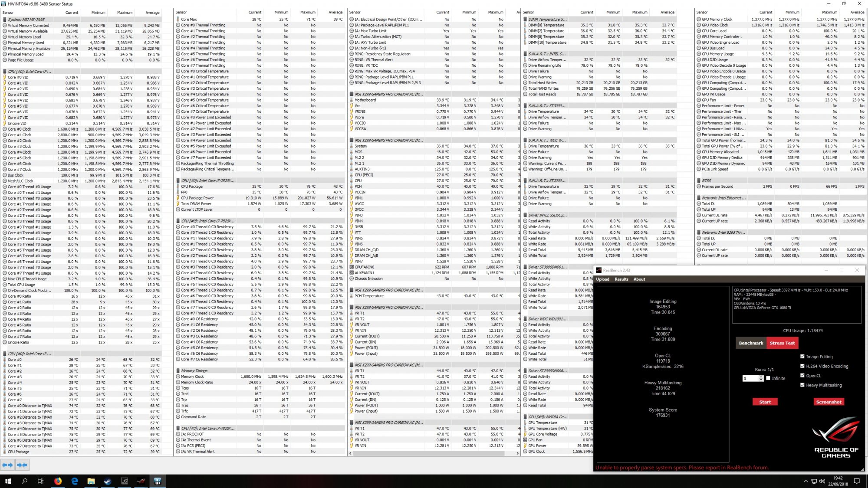Switch to the Benchmark tab
Image resolution: width=868 pixels, height=488 pixels.
(751, 343)
